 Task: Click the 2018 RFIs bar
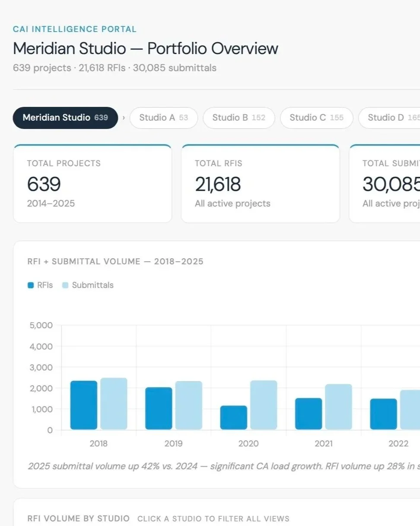(x=84, y=405)
